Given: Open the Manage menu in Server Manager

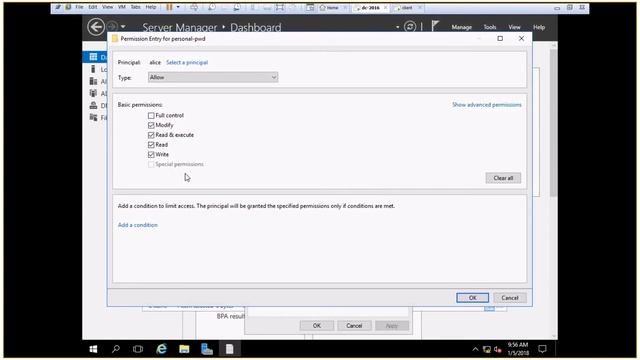Looking at the screenshot, I should (462, 27).
